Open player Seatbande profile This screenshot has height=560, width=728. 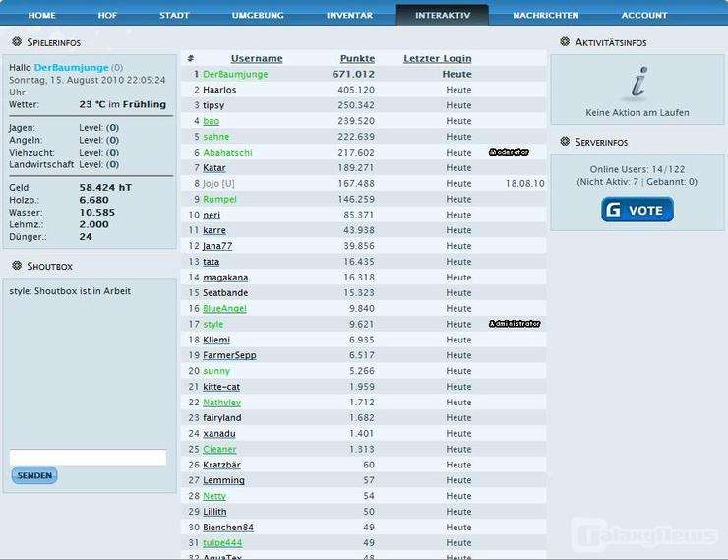tap(225, 293)
